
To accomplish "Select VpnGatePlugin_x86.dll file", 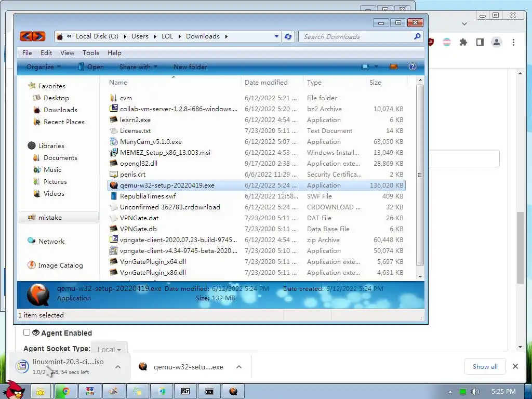I will coord(153,272).
